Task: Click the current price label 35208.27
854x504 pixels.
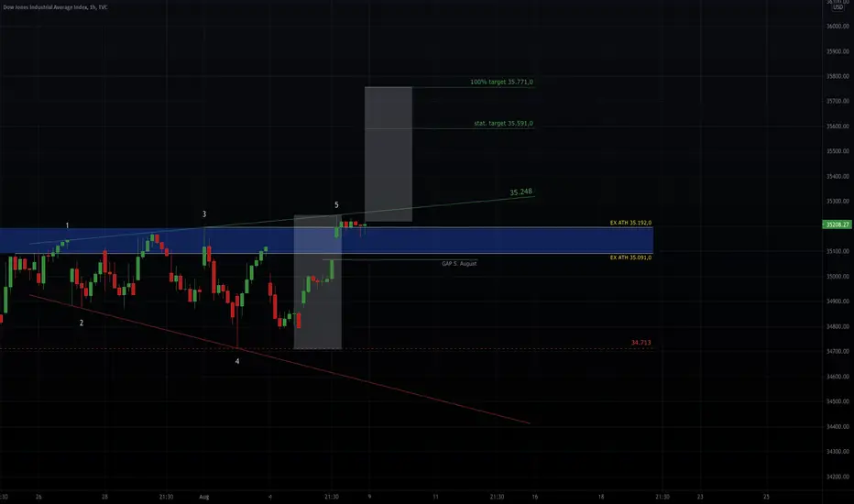Action: point(838,225)
